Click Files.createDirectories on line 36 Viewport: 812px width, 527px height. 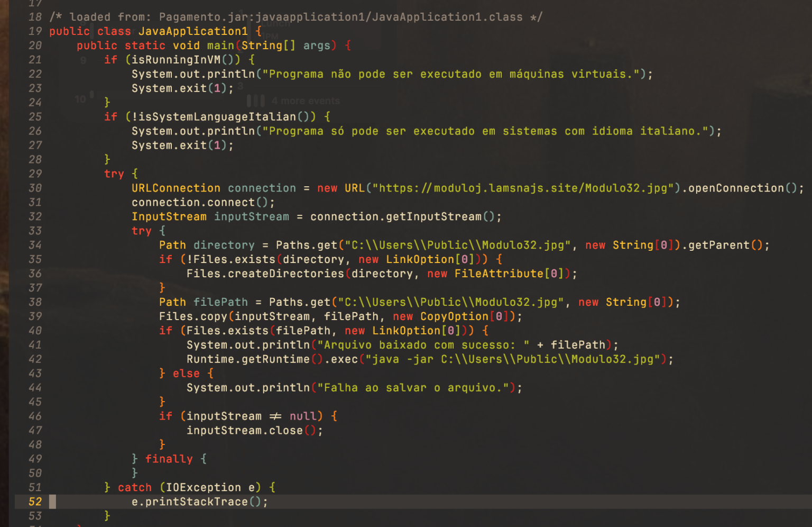(265, 274)
